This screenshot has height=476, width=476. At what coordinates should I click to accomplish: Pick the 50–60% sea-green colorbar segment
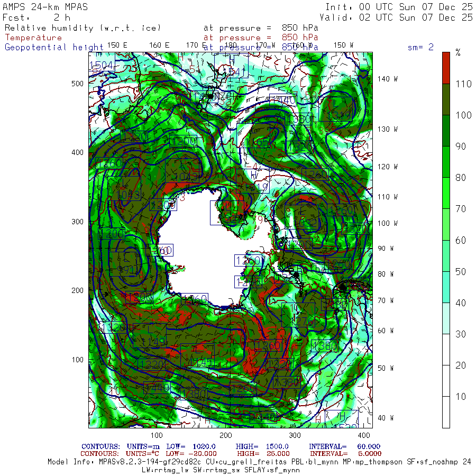446,256
